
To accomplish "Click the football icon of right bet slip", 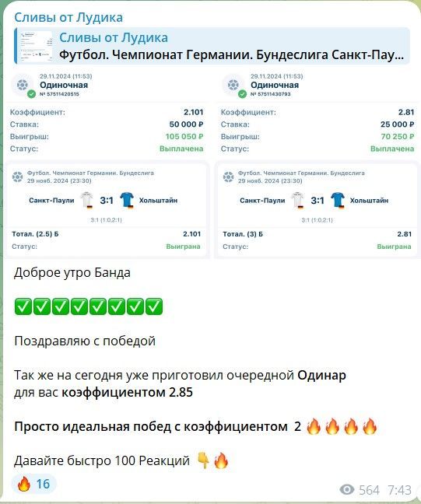I will click(233, 85).
